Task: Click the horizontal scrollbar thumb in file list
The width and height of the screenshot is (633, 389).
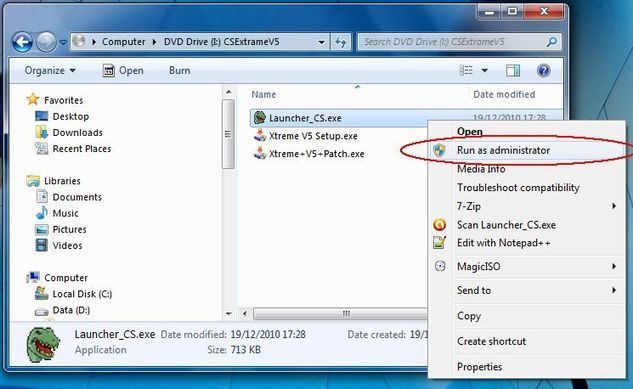Action: pyautogui.click(x=340, y=314)
